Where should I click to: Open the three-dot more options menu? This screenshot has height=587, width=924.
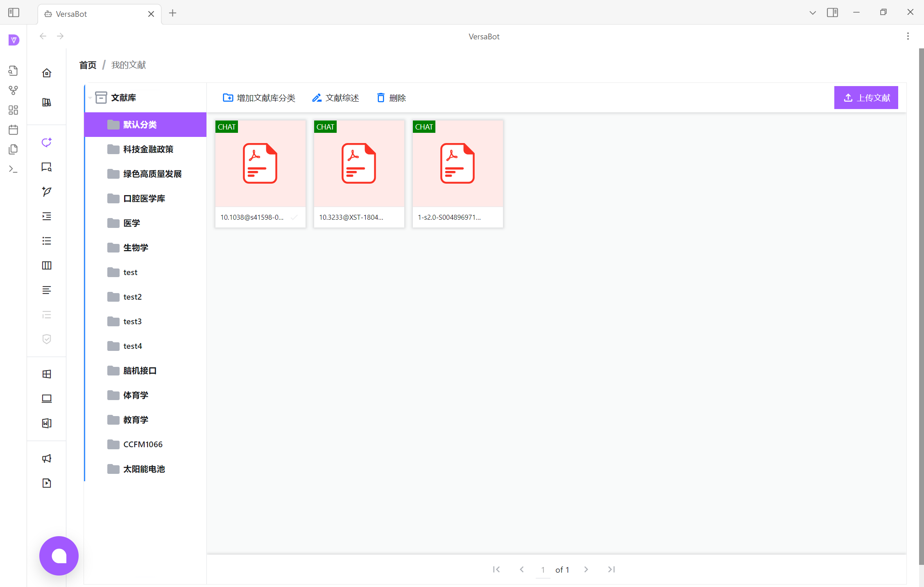pyautogui.click(x=908, y=36)
